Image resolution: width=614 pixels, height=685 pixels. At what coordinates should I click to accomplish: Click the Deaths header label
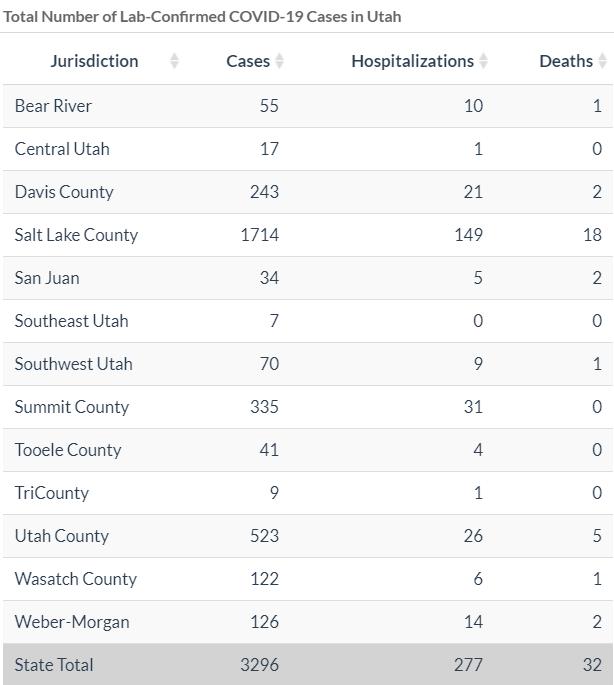[566, 61]
